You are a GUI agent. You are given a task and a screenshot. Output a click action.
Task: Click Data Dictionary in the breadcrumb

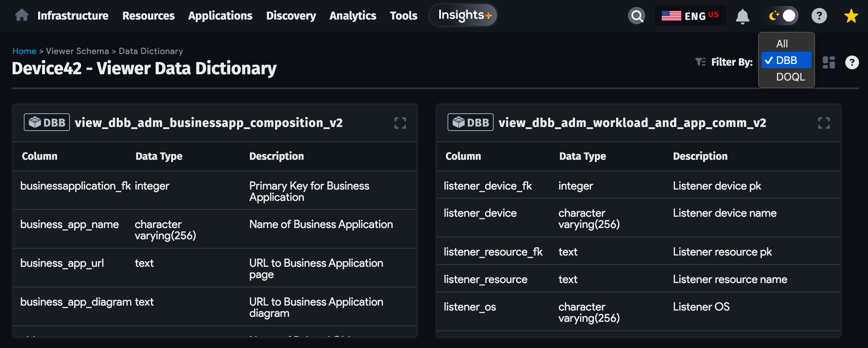[x=151, y=51]
